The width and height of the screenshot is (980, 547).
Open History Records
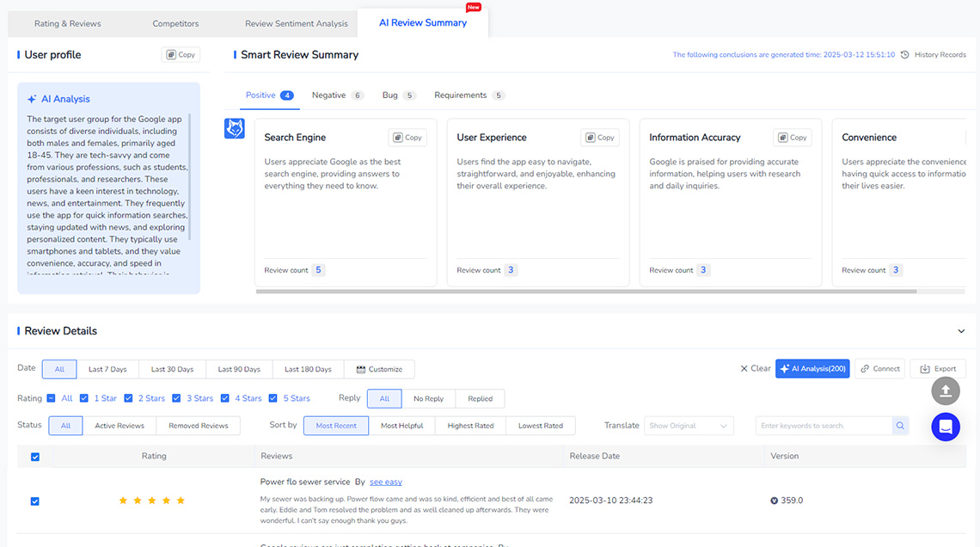click(940, 55)
